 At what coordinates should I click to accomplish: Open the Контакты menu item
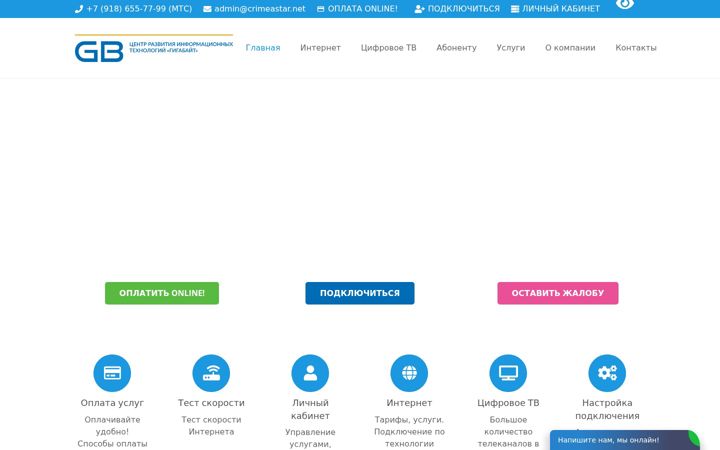(x=636, y=48)
